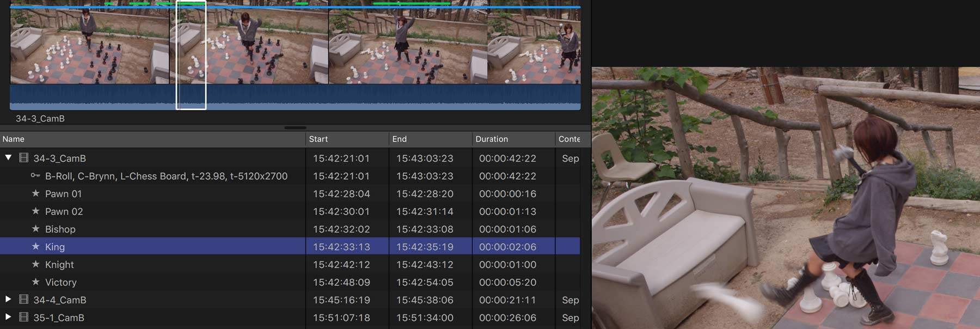Click the keyword key icon for B-Roll row

[35, 175]
